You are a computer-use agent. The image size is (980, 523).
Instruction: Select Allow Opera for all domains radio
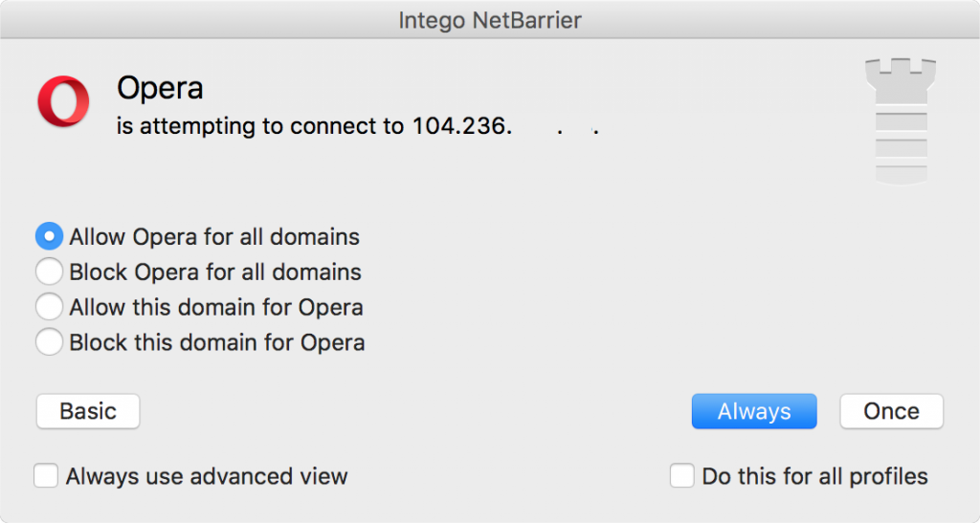click(x=49, y=236)
